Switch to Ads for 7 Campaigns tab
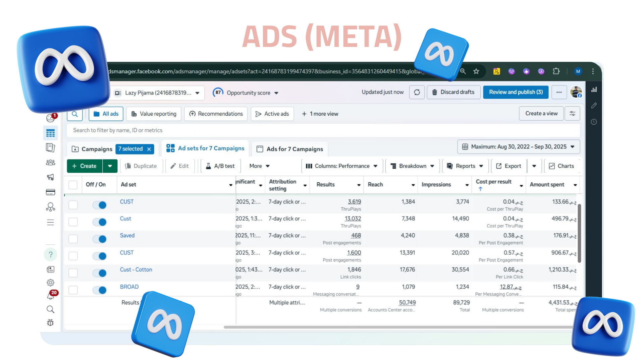This screenshot has height=362, width=644. (x=290, y=149)
